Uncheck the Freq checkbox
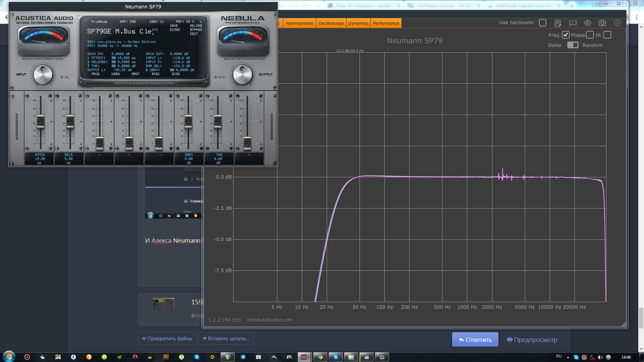The image size is (644, 362). coord(566,35)
